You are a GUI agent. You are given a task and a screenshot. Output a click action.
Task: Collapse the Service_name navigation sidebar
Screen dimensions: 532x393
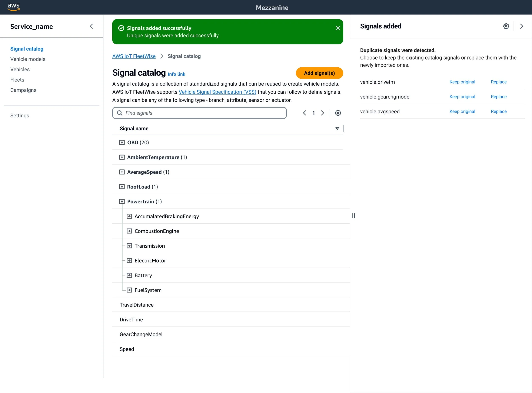92,26
